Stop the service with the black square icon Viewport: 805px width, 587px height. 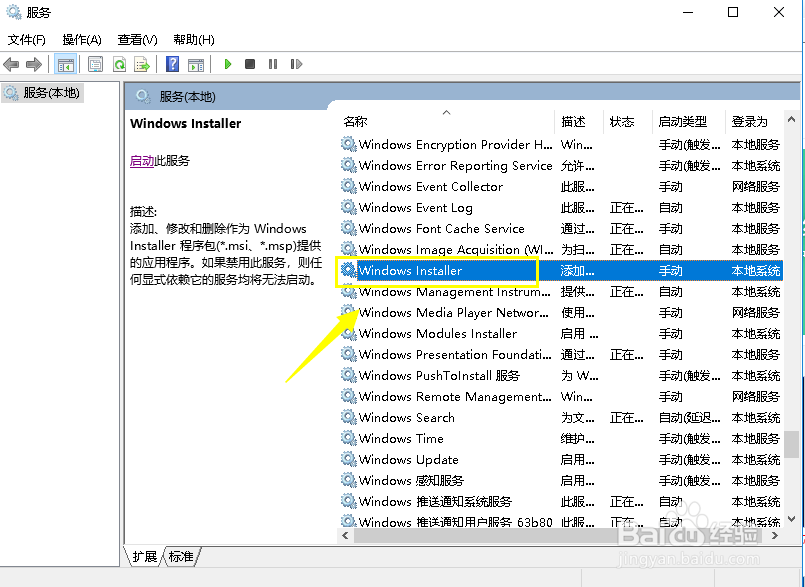pyautogui.click(x=250, y=64)
